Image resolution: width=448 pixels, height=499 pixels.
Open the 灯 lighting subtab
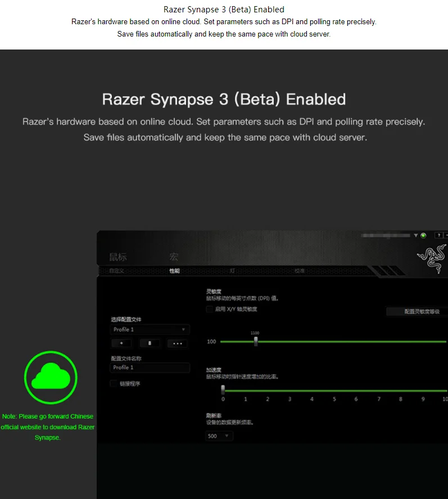(232, 271)
